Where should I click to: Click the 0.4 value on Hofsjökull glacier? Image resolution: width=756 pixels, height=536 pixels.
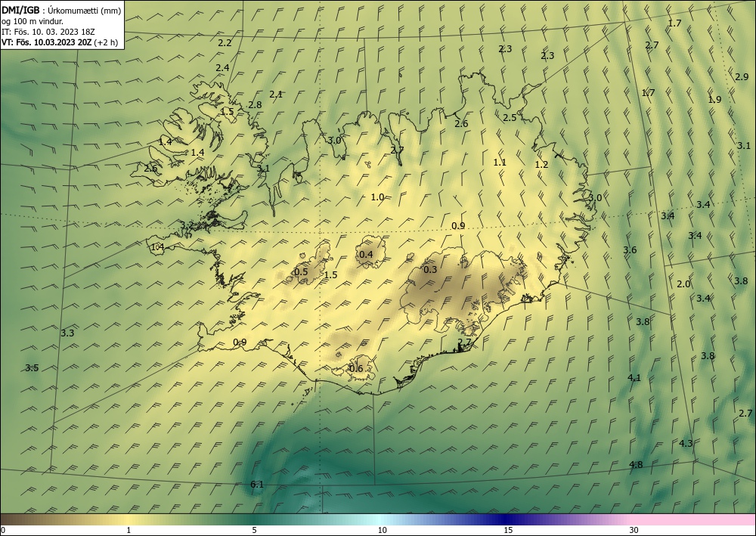[366, 255]
